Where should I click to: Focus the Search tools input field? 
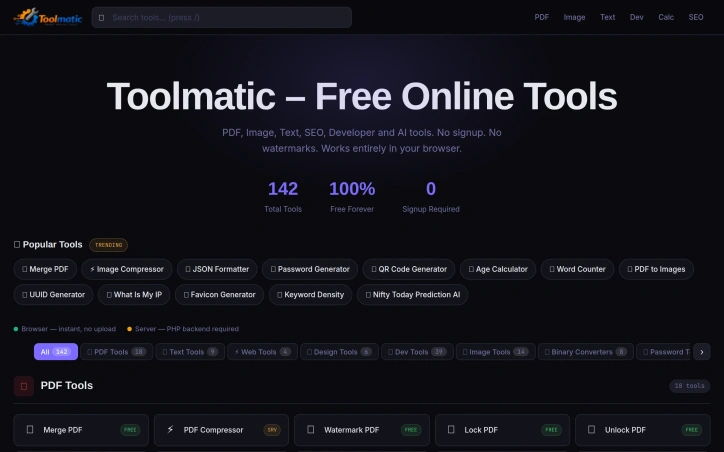(222, 18)
